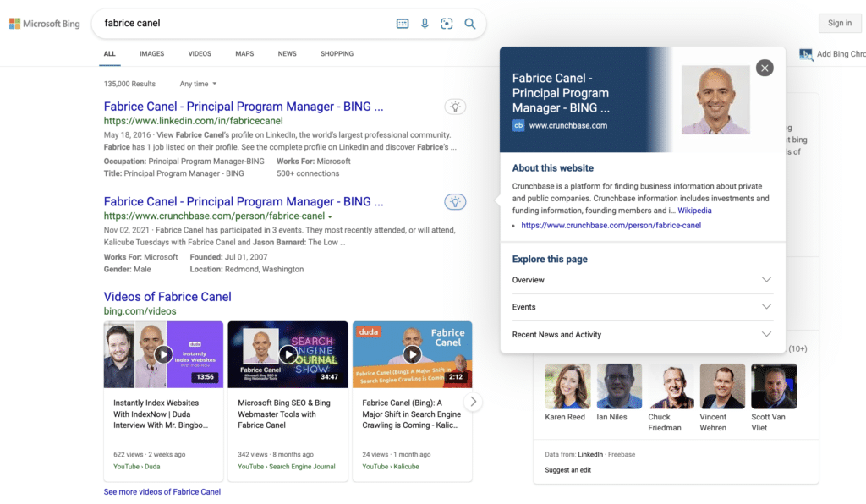Click the Crunchbase 'cb' site icon

pos(518,125)
